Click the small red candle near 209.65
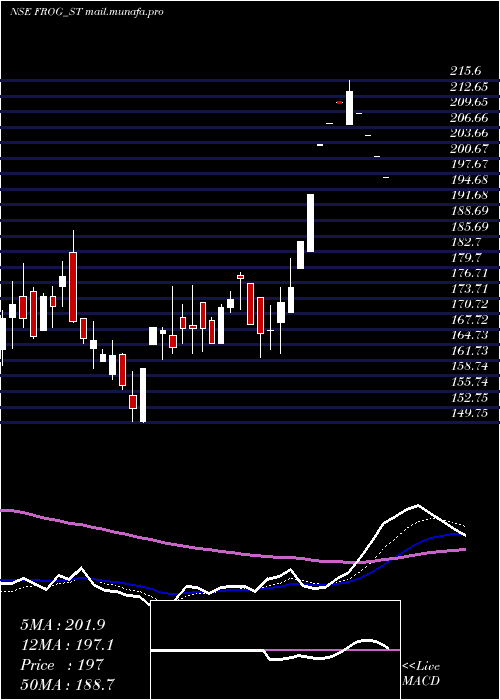The height and width of the screenshot is (700, 500). (340, 103)
